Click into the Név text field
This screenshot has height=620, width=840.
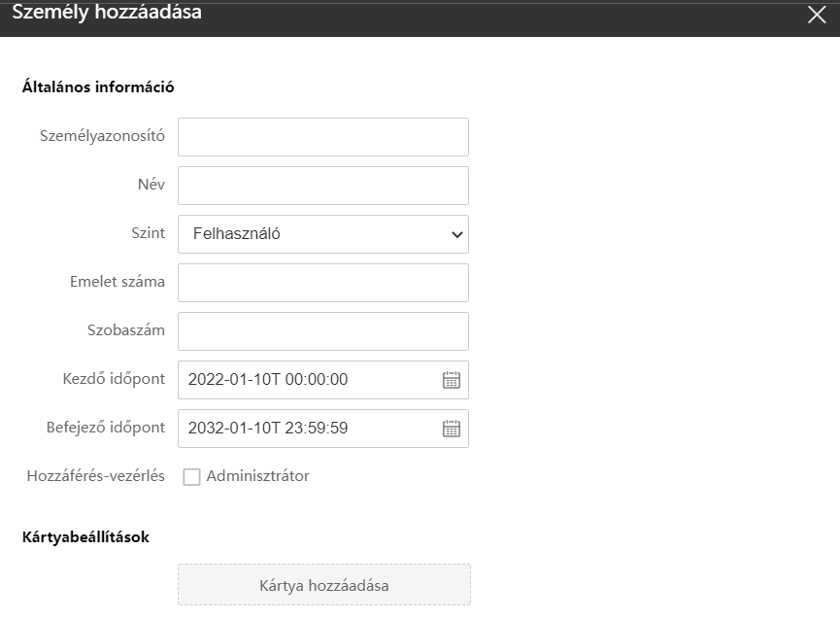click(323, 186)
